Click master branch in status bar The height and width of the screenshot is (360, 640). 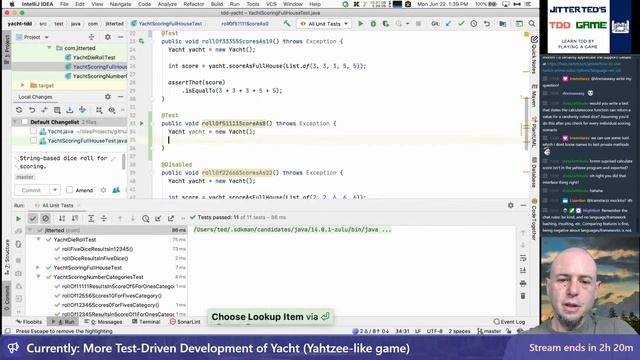[x=489, y=331]
